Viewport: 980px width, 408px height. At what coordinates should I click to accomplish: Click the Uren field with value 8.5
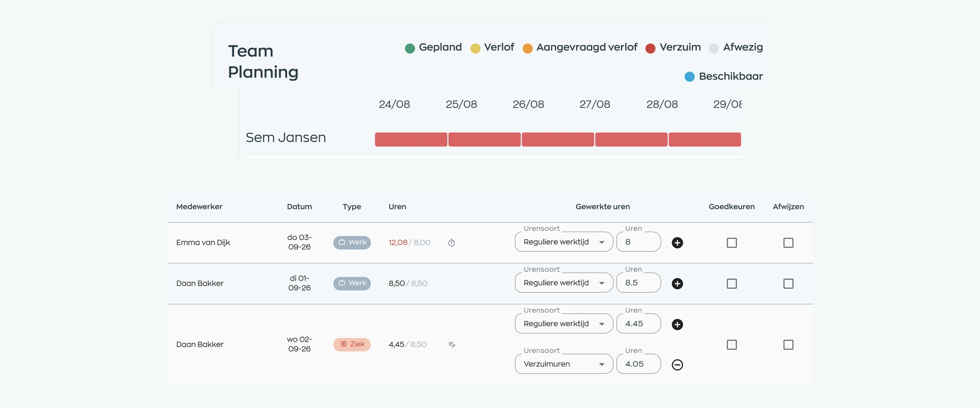639,283
